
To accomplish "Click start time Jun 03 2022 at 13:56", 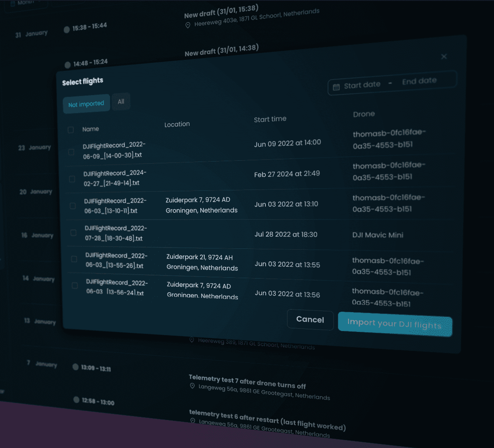I will (287, 294).
